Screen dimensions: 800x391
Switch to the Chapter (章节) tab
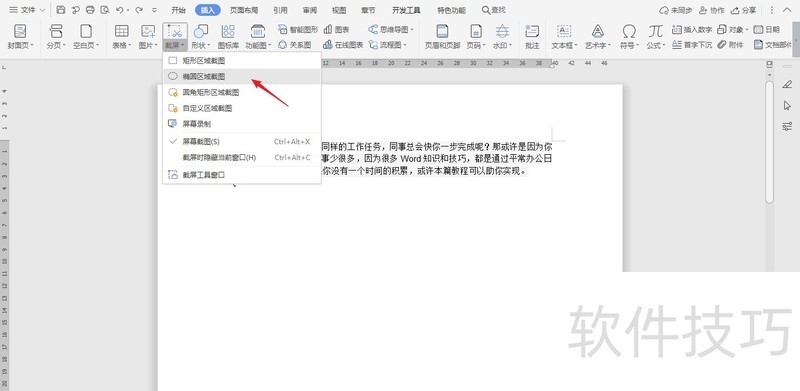[368, 10]
